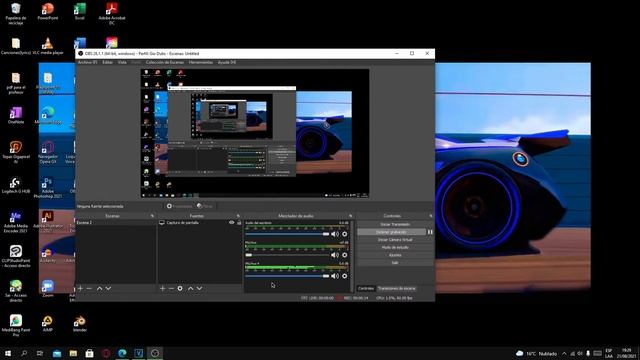
Task: Remove source using minus icon in Fuentes
Action: point(171,288)
